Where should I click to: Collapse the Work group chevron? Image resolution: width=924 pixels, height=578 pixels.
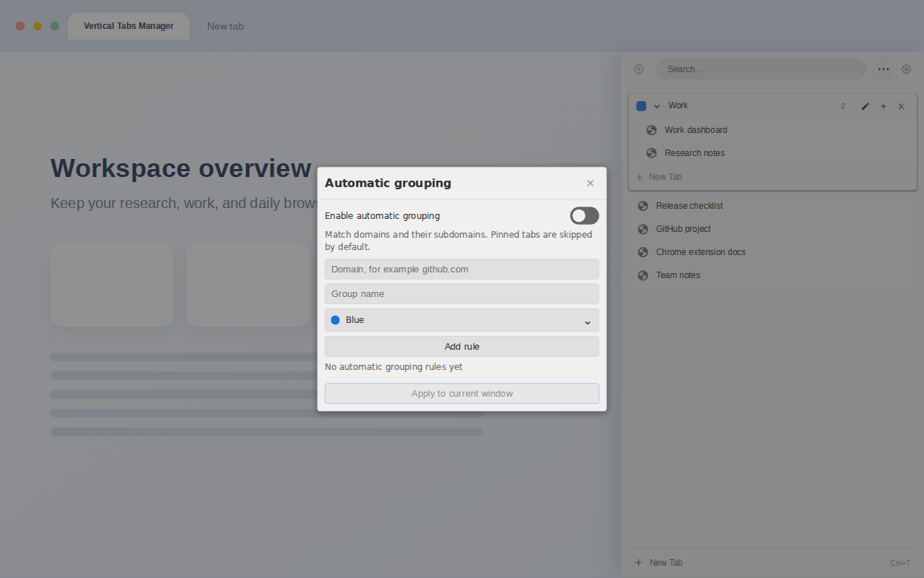(657, 106)
